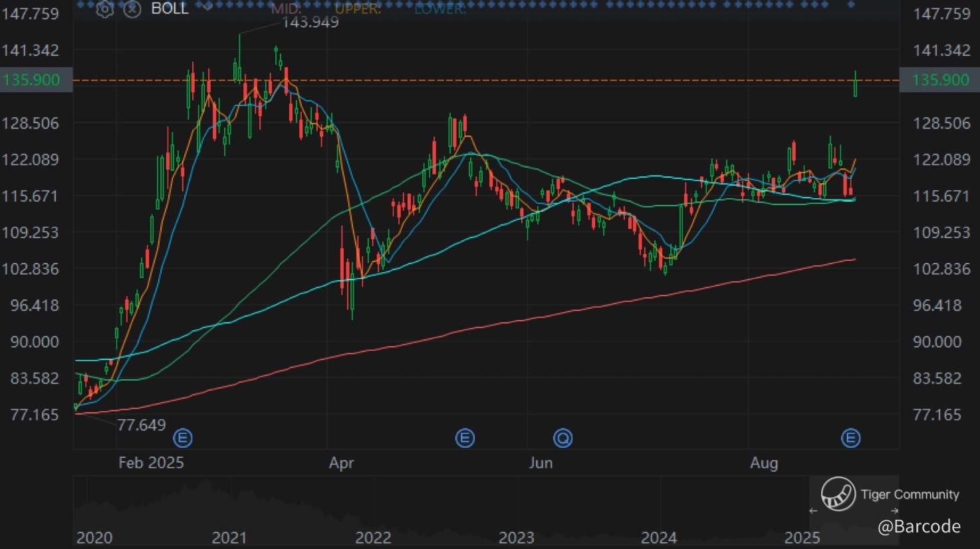980x549 pixels.
Task: Click the BOLL indicator label
Action: 170,9
